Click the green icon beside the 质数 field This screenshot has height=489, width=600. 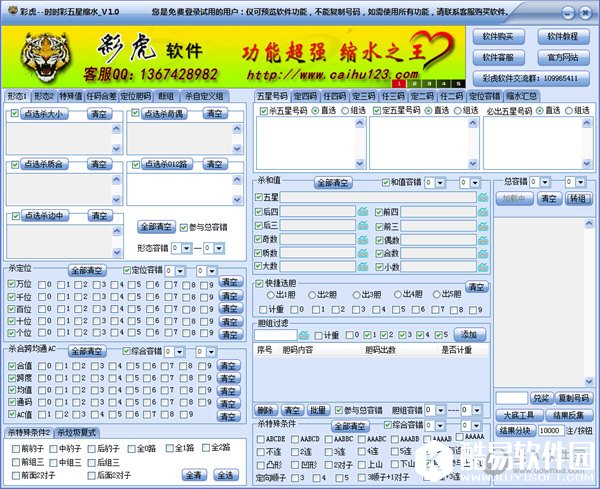pyautogui.click(x=363, y=253)
